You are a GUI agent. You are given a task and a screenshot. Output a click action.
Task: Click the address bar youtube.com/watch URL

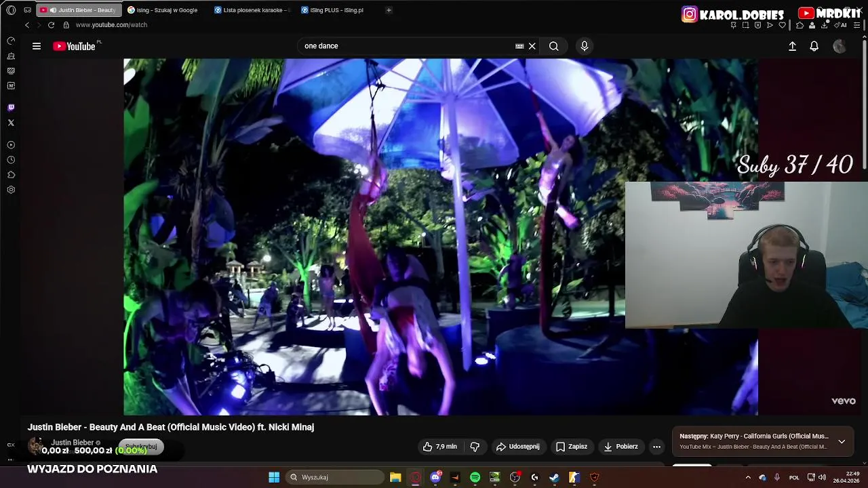click(111, 25)
